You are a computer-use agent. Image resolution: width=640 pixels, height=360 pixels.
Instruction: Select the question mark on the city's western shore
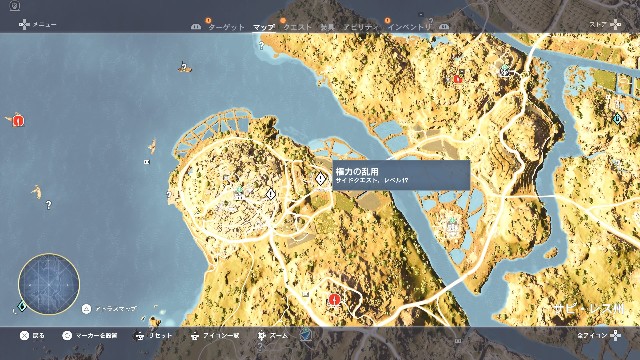pos(168,195)
